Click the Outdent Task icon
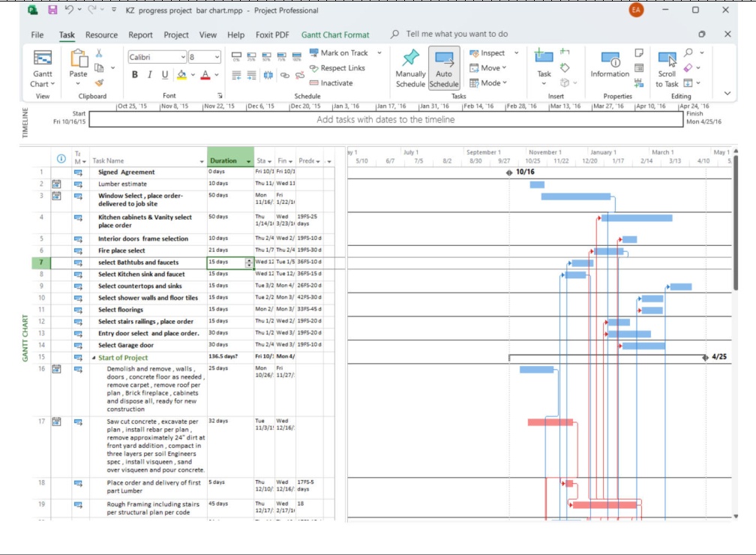The width and height of the screenshot is (756, 555). [x=236, y=75]
